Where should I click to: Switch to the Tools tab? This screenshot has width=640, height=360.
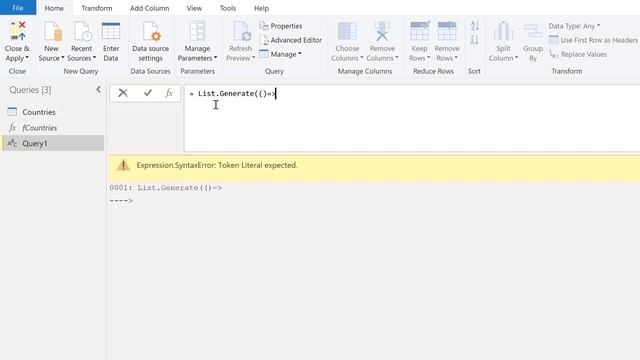(x=228, y=8)
